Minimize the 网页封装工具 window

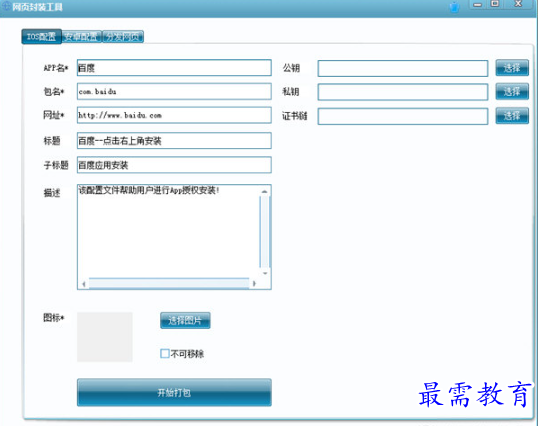coord(478,4)
